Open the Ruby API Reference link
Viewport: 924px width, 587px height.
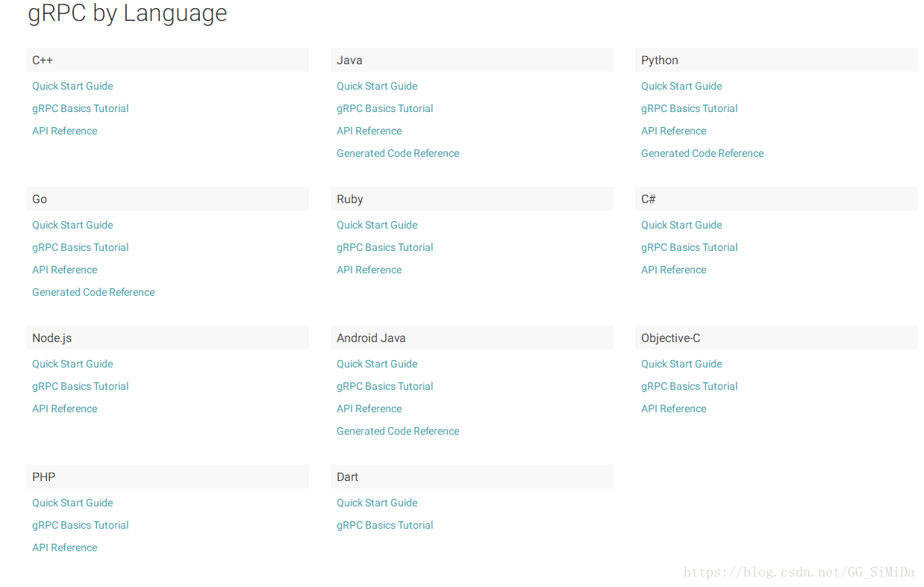pos(369,270)
